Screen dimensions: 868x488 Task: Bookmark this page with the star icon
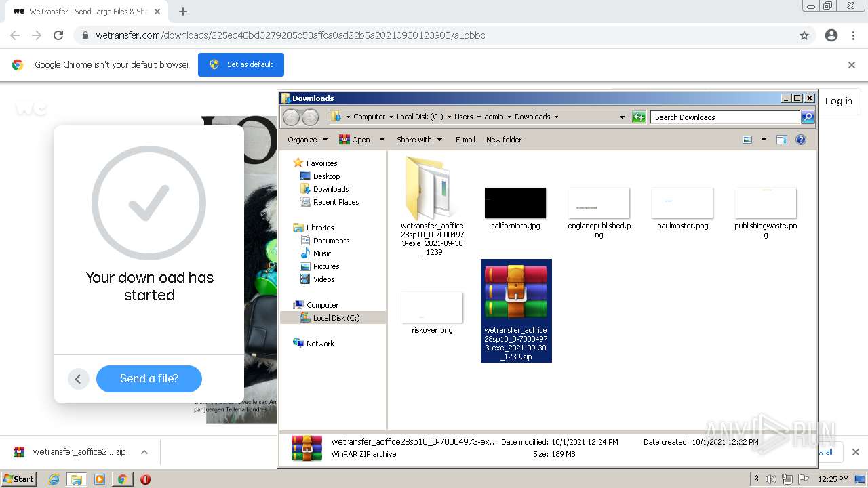804,35
